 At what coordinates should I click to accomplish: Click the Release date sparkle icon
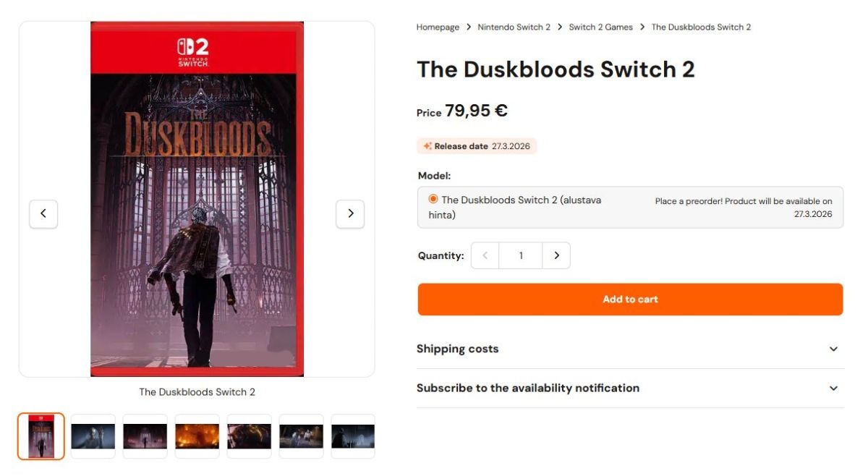pos(427,146)
